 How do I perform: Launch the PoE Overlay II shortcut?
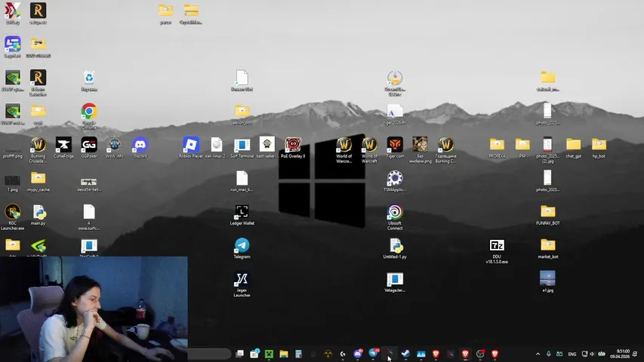pos(293,148)
